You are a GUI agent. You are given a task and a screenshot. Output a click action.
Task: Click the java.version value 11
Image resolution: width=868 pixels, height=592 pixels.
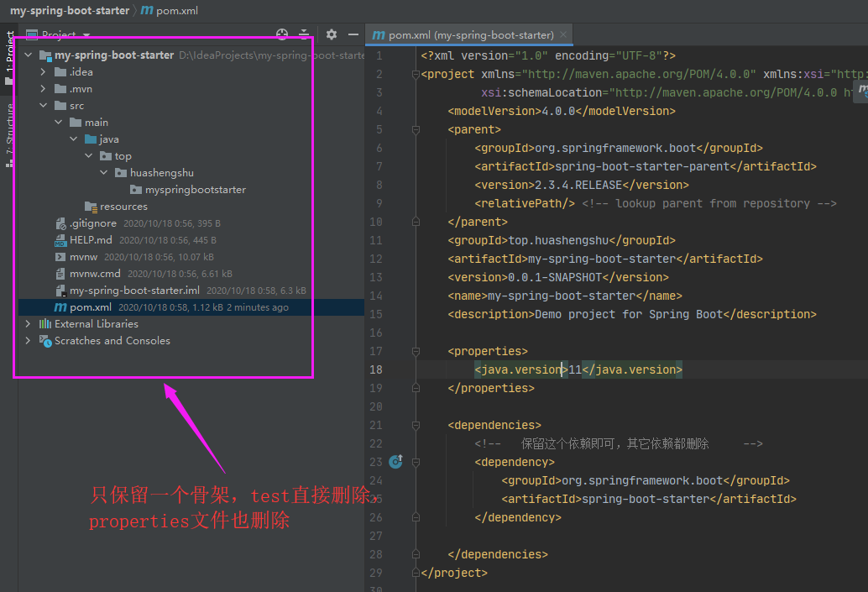[574, 369]
